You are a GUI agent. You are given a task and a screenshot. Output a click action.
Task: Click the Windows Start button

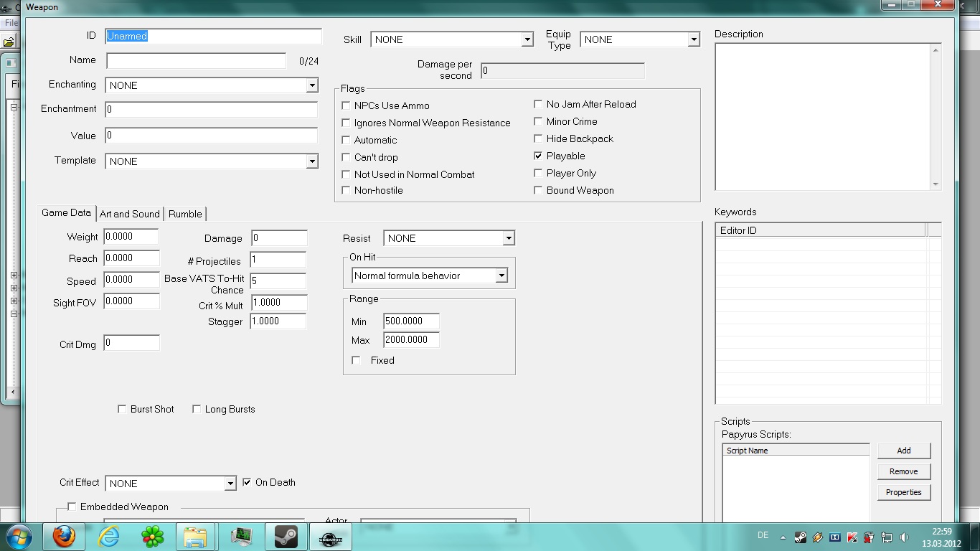pos(19,537)
